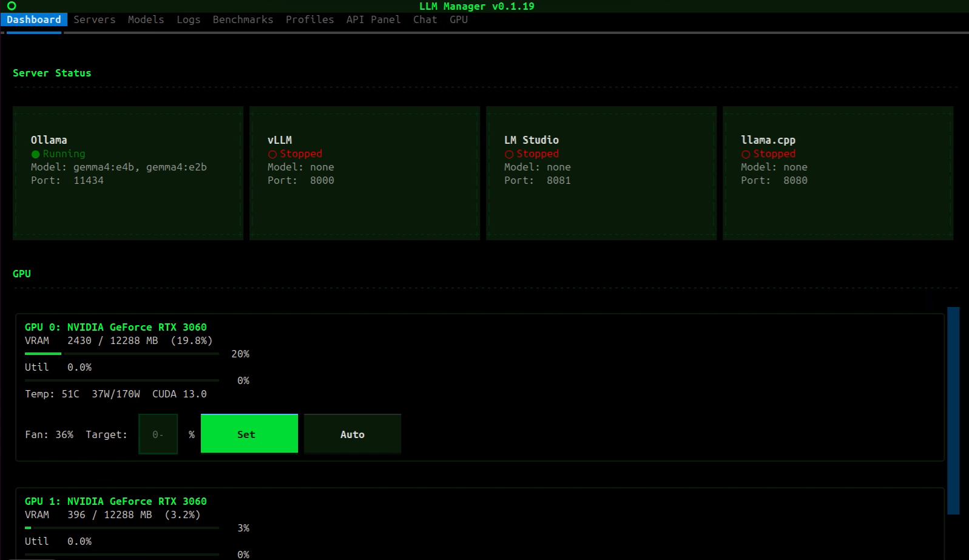Select the vLLM server card
The height and width of the screenshot is (560, 969).
tap(365, 174)
